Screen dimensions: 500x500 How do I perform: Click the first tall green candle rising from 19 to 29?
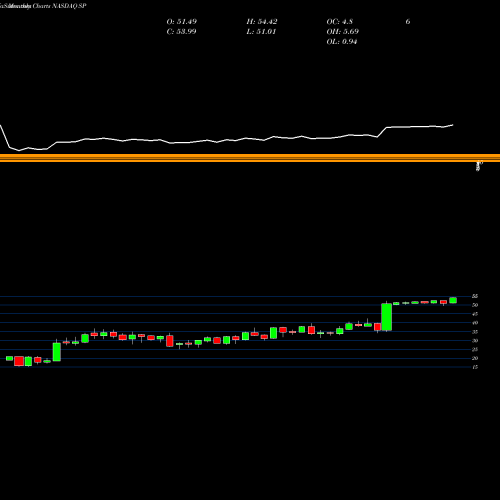[57, 352]
